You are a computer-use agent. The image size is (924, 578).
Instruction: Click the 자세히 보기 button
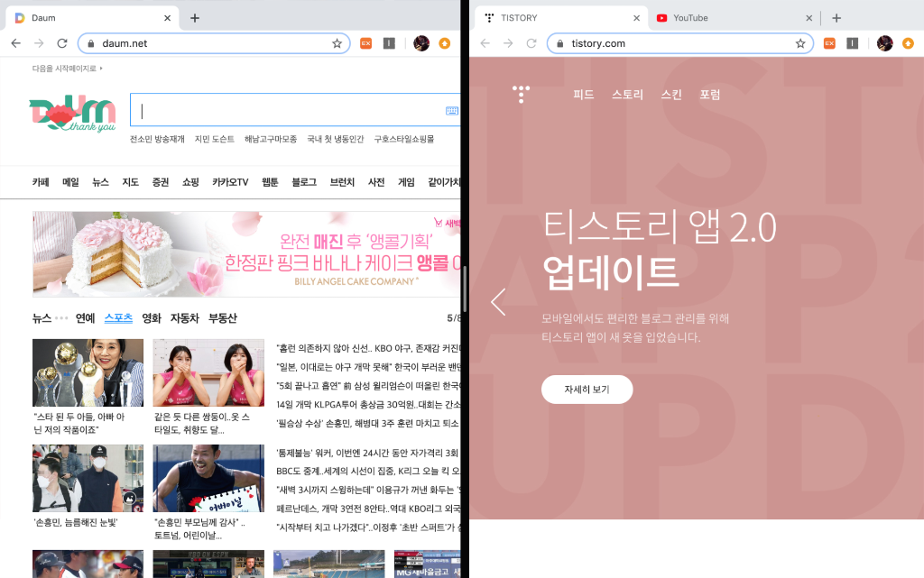[587, 389]
